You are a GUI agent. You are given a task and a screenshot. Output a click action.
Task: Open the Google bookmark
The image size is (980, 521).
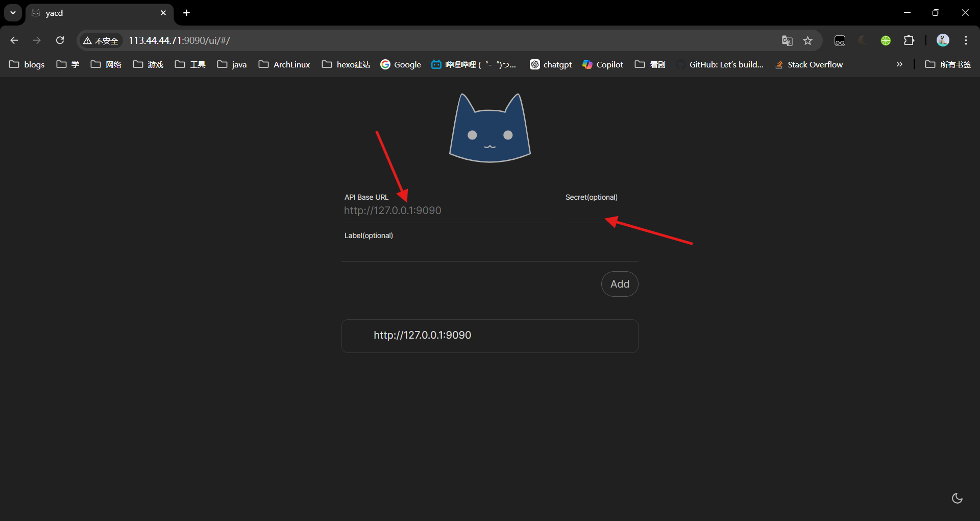(401, 64)
